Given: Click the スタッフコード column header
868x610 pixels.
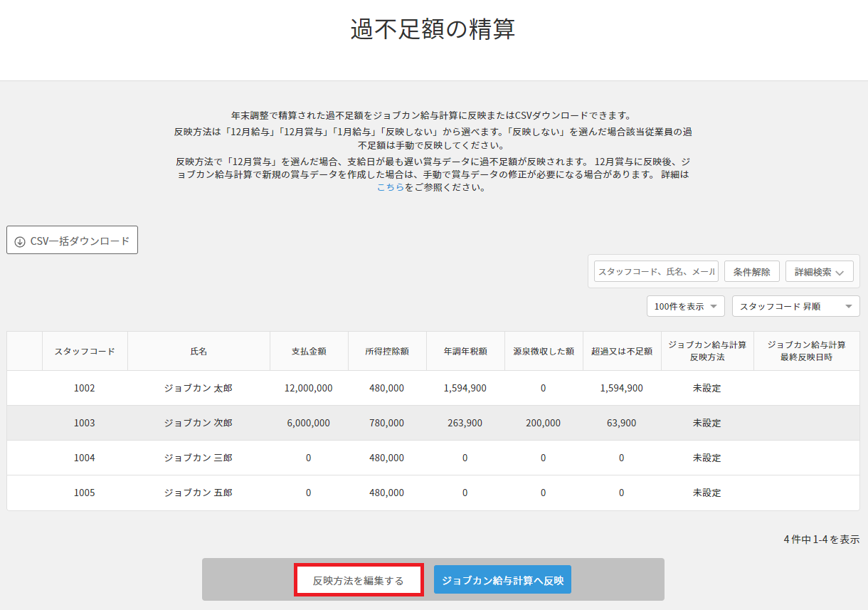Looking at the screenshot, I should click(x=85, y=351).
